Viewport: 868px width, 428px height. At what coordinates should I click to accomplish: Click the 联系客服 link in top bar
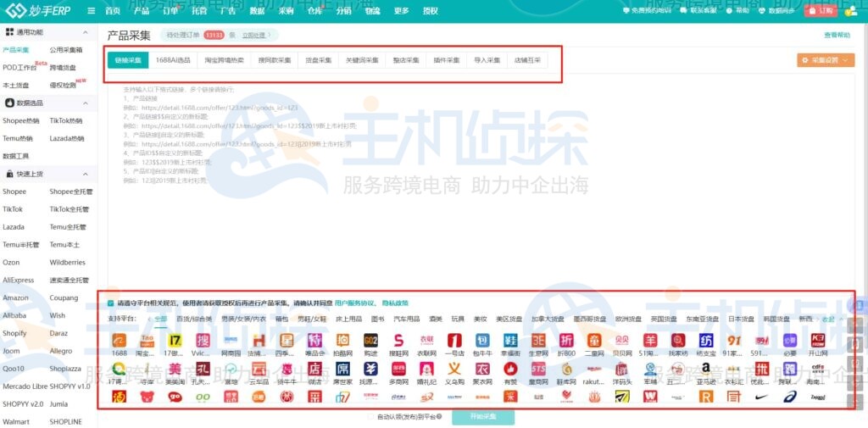pos(700,10)
